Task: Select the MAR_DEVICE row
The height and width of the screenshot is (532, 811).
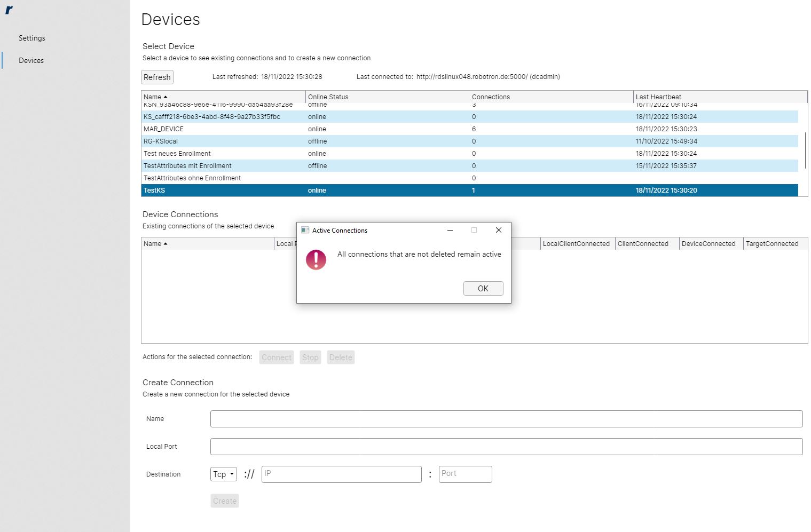Action: click(470, 129)
